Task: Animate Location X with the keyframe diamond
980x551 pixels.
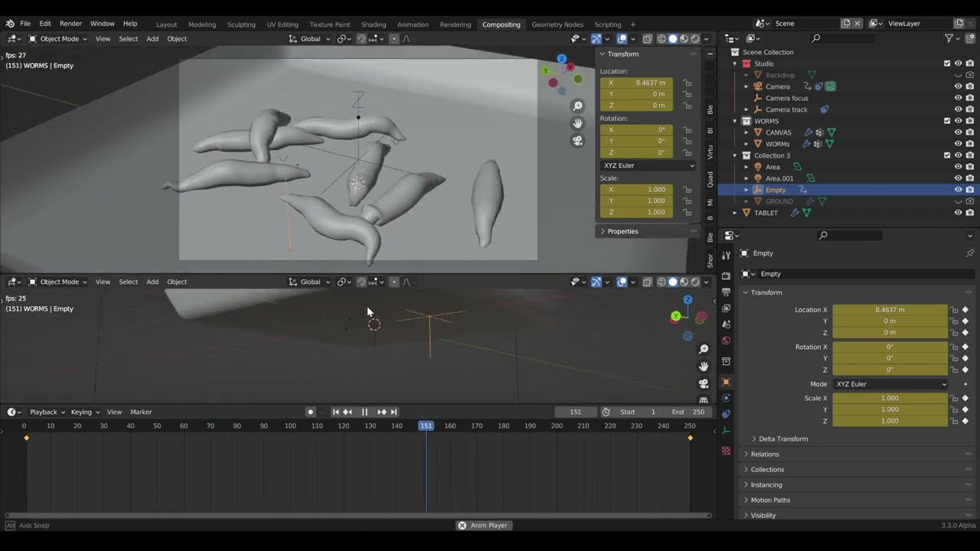Action: (965, 310)
